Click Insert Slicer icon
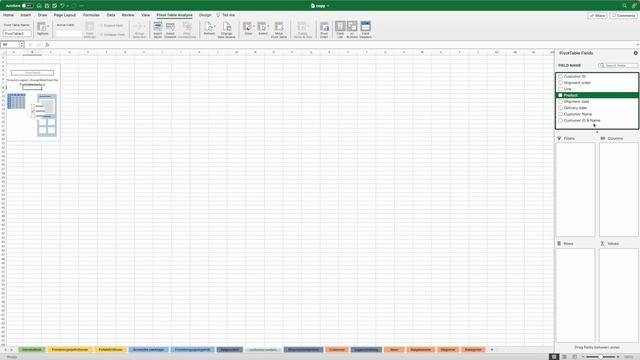The height and width of the screenshot is (360, 640). 158,27
